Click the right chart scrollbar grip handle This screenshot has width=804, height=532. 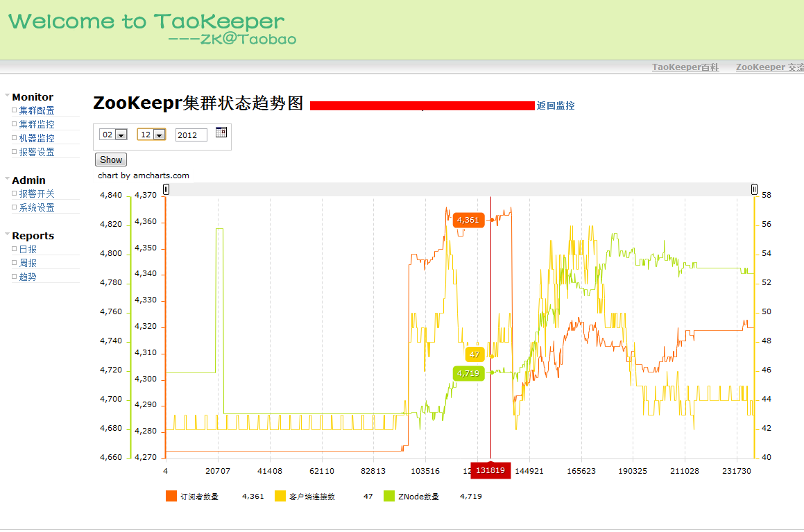(x=754, y=189)
